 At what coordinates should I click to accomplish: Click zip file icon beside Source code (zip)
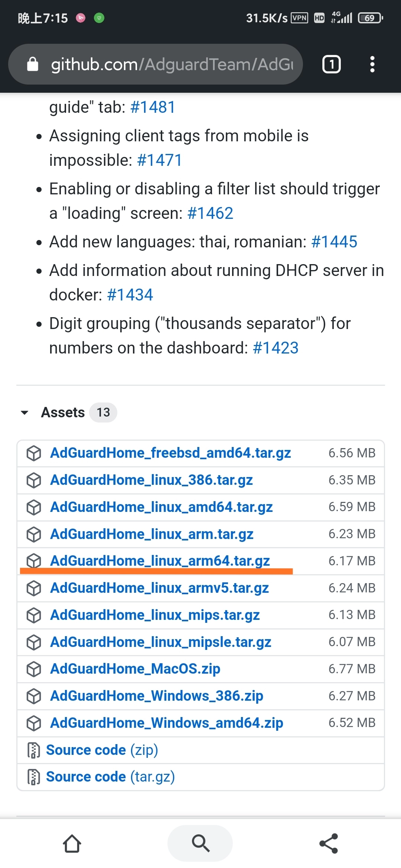pyautogui.click(x=34, y=750)
